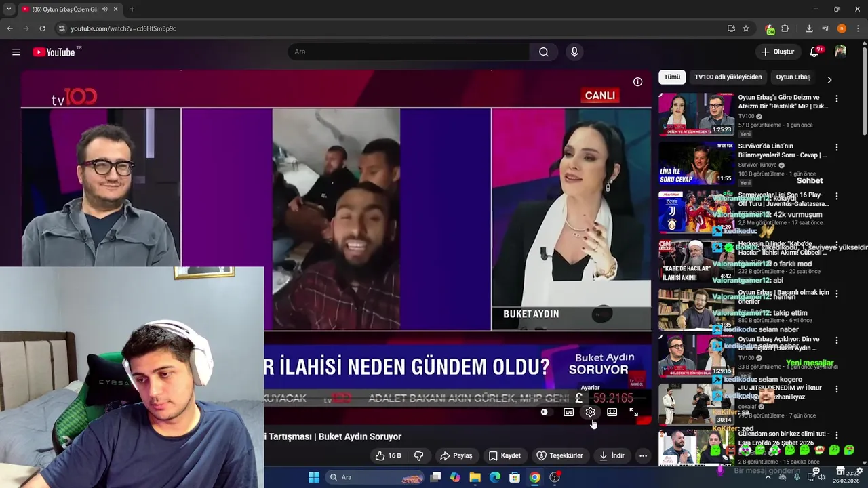Open Microsoft Edge from taskbar
This screenshot has height=488, width=868.
tap(495, 477)
